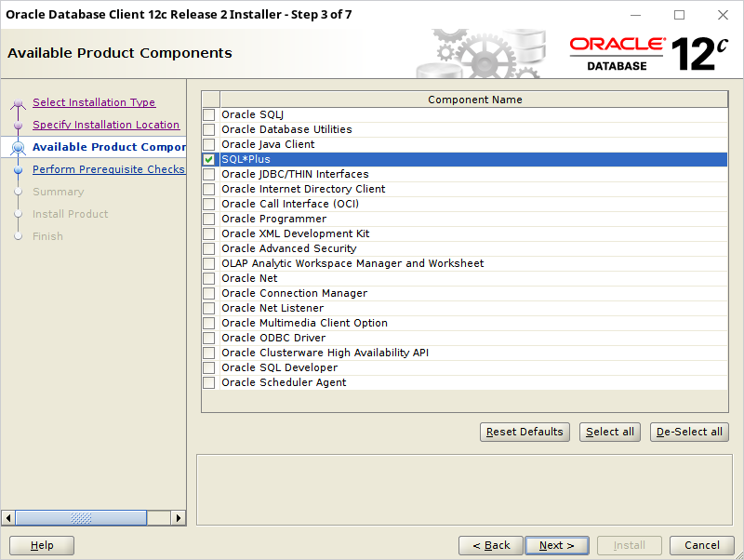Select Oracle Clusterware High Availability API text

[325, 353]
